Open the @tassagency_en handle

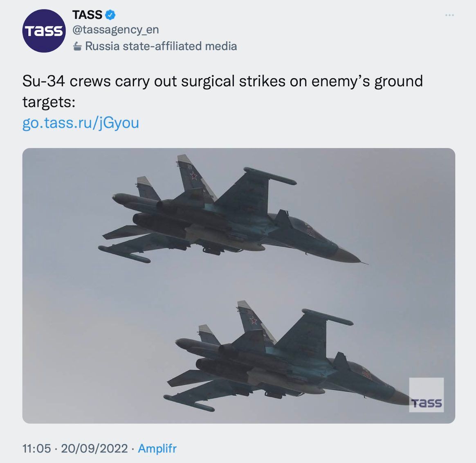tap(115, 30)
